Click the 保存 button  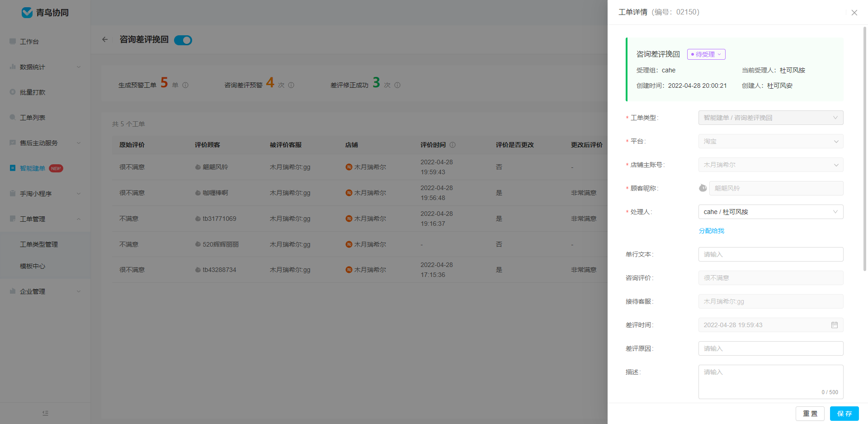[x=844, y=414]
